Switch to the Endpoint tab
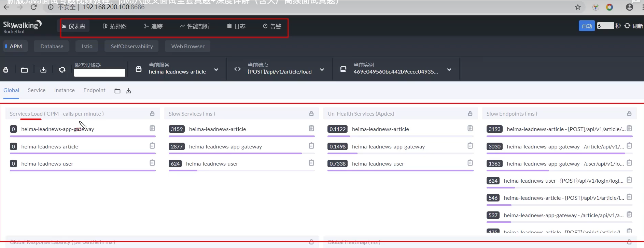 (94, 90)
